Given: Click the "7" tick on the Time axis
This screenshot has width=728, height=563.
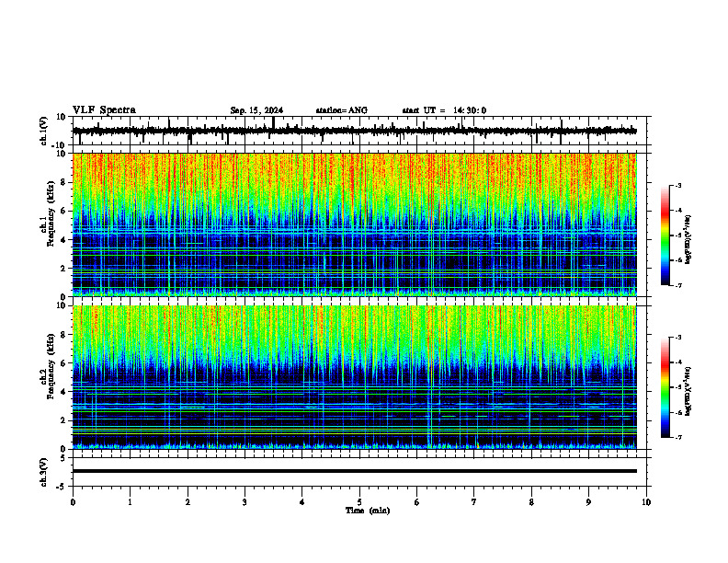Looking at the screenshot, I should pyautogui.click(x=474, y=502).
